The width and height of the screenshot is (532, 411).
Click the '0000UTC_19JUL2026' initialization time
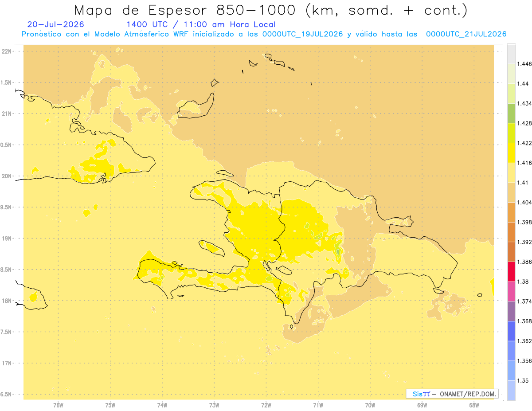pos(303,34)
